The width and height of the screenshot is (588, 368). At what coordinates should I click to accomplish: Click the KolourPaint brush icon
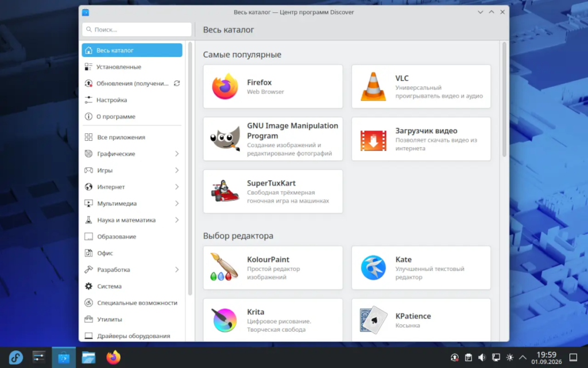224,267
